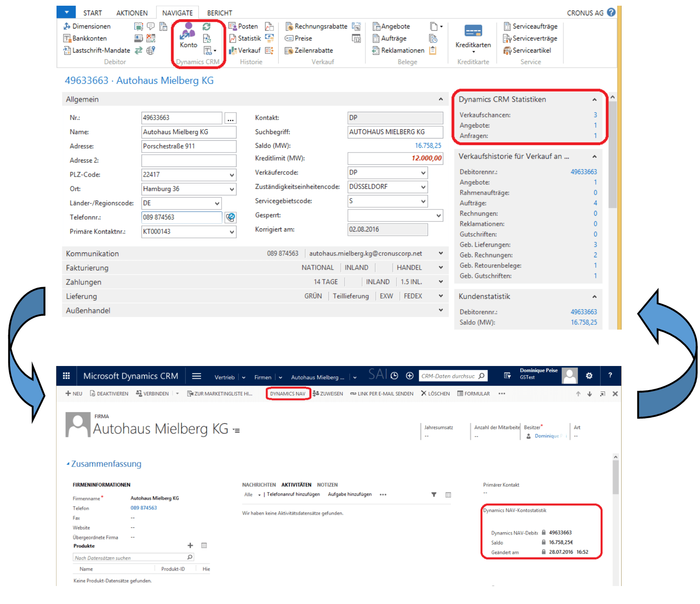700x604 pixels.
Task: Expand the Kommunikation section
Action: click(x=441, y=253)
